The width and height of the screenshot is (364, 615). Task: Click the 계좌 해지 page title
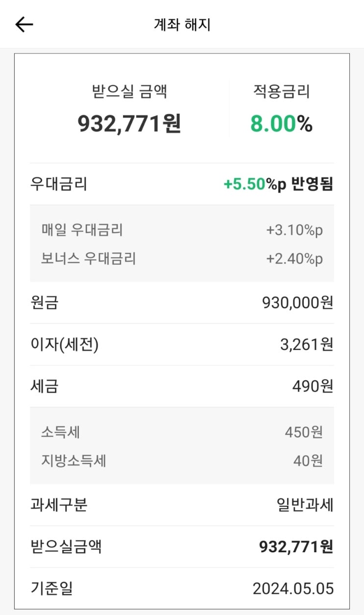(182, 25)
